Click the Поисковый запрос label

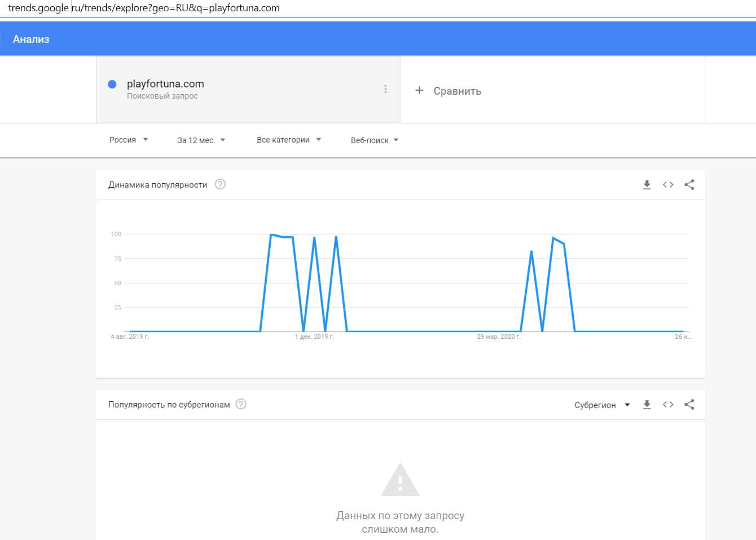[x=162, y=96]
